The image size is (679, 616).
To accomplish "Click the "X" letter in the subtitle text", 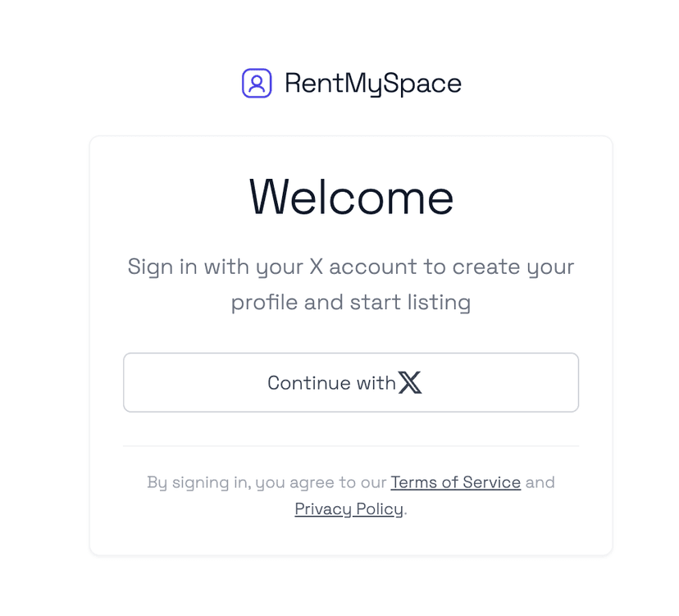I will tap(317, 267).
